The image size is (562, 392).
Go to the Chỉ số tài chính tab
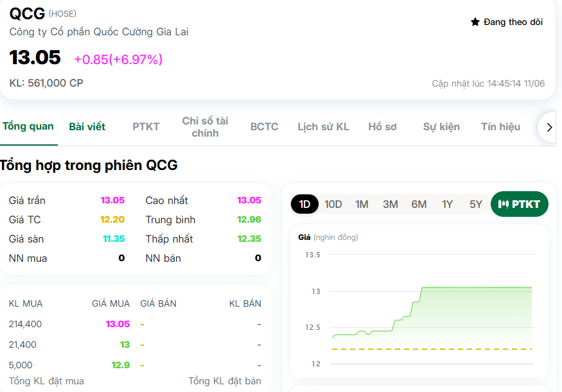205,127
